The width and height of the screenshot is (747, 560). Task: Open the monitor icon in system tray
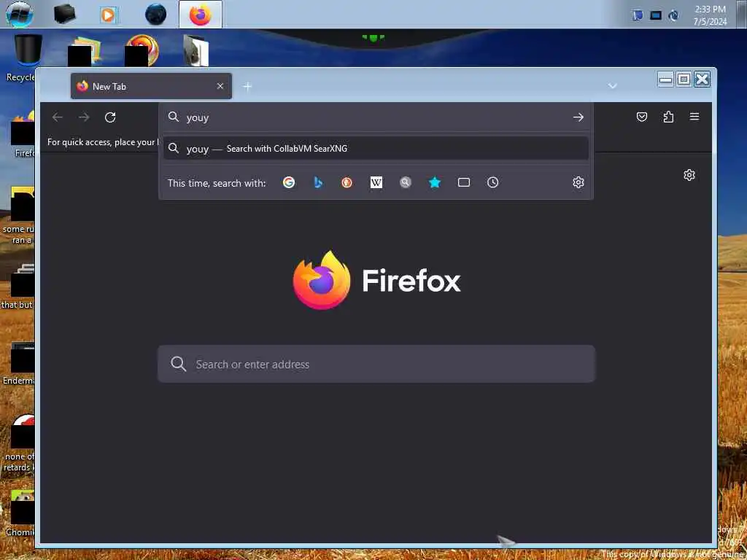tap(656, 15)
